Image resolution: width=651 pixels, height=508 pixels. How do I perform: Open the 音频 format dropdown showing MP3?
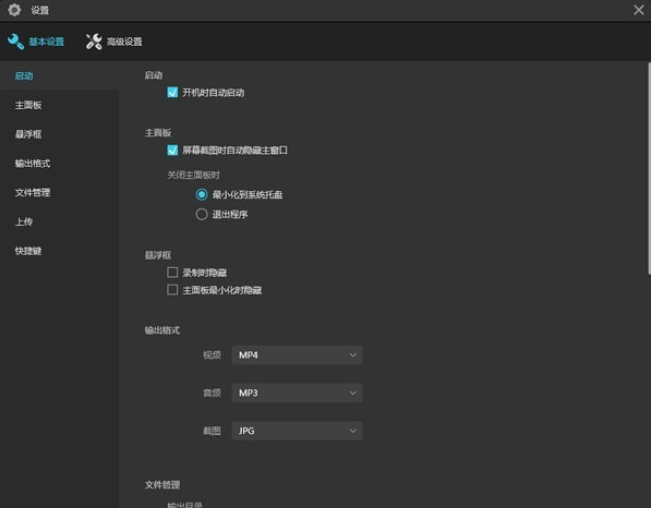coord(296,393)
